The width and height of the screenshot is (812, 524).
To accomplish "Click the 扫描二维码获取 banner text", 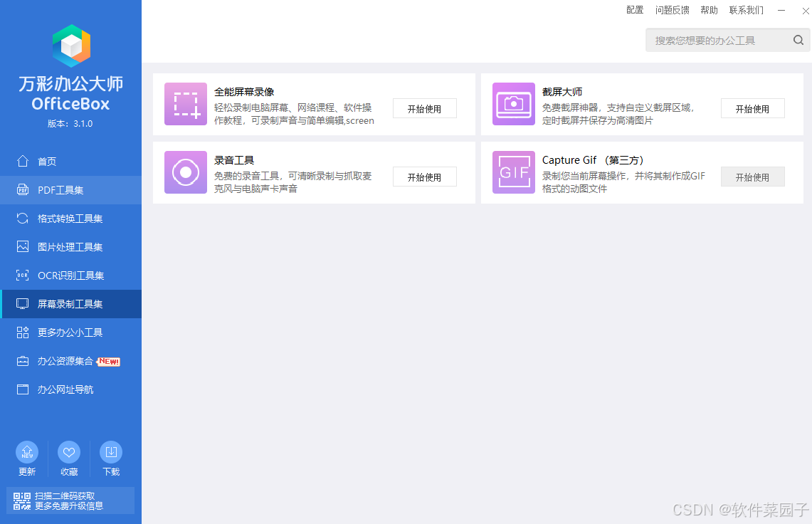I will coord(65,496).
